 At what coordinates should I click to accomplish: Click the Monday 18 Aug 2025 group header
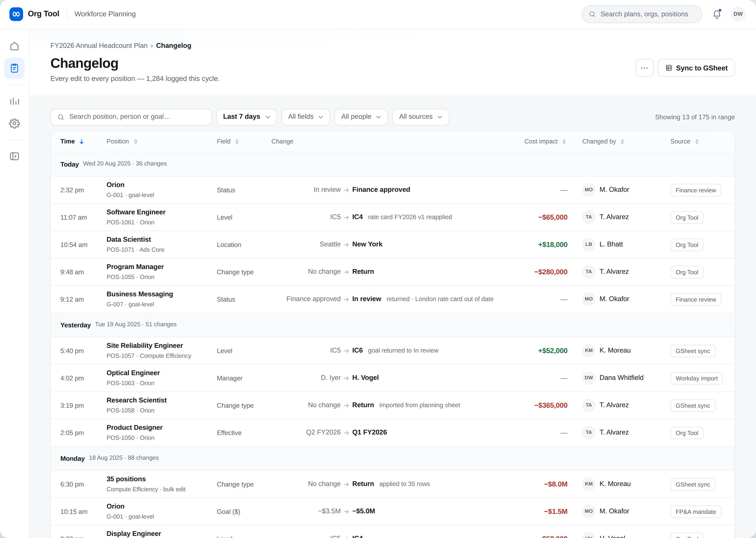tap(392, 458)
